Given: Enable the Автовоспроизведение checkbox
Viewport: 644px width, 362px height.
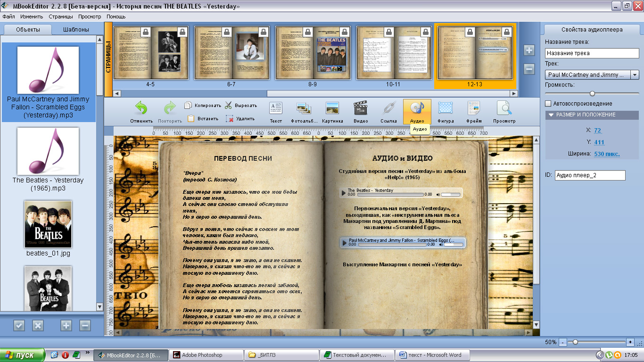Looking at the screenshot, I should pos(548,104).
